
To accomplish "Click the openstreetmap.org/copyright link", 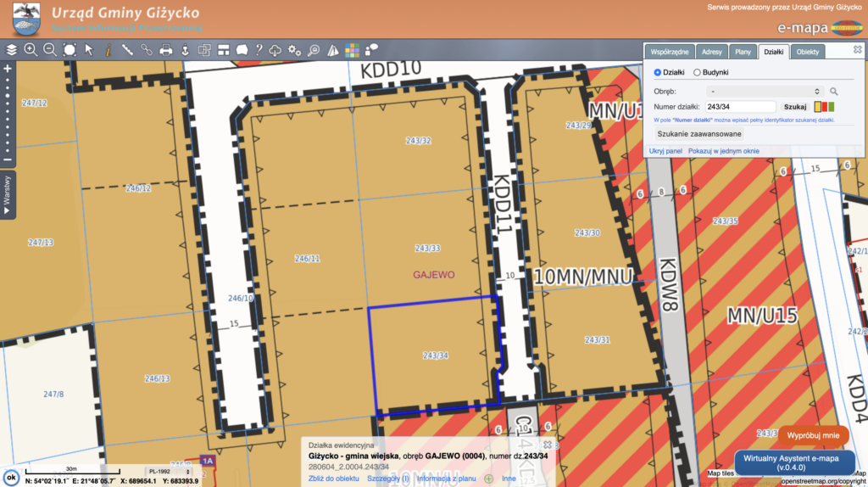I will (x=824, y=481).
